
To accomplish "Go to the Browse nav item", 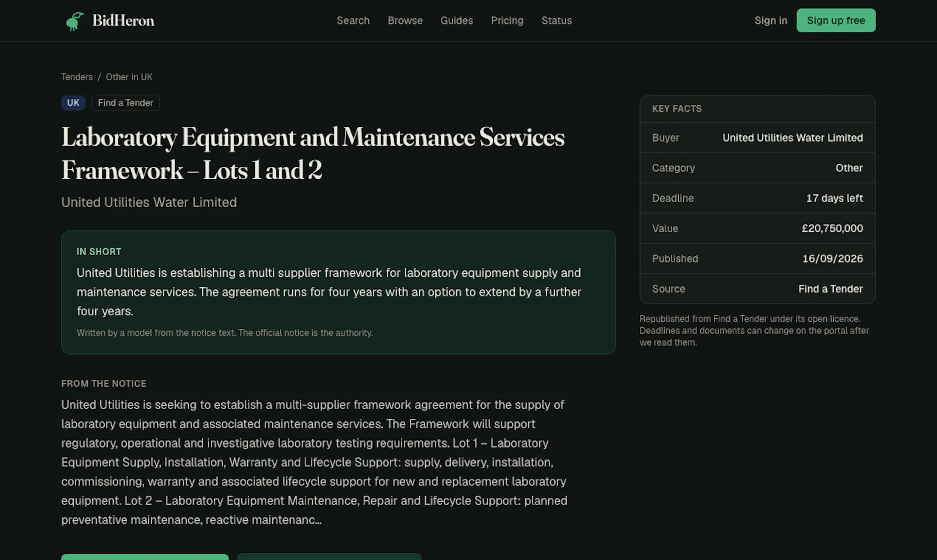I will pyautogui.click(x=405, y=20).
